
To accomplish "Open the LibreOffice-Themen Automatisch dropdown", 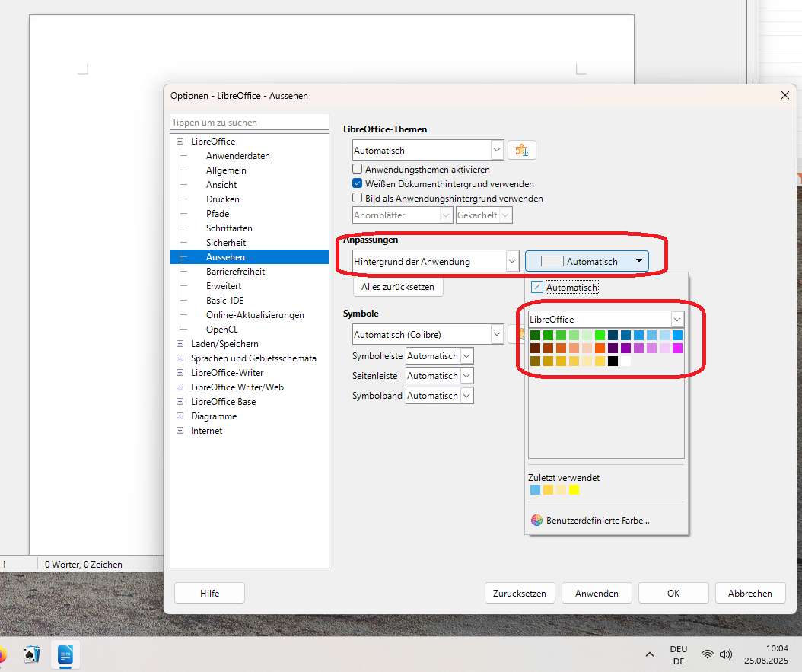I will (428, 151).
